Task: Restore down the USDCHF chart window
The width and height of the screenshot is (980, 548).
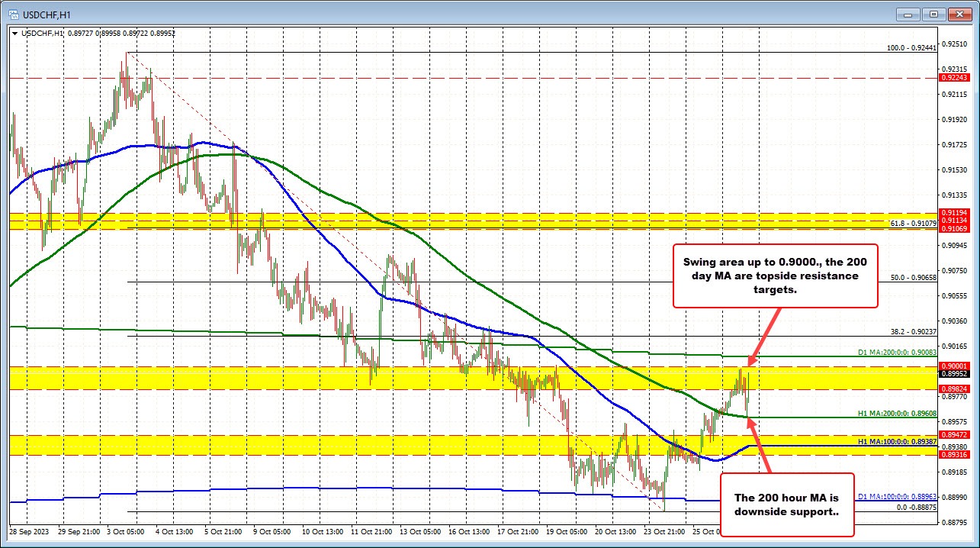Action: point(932,14)
